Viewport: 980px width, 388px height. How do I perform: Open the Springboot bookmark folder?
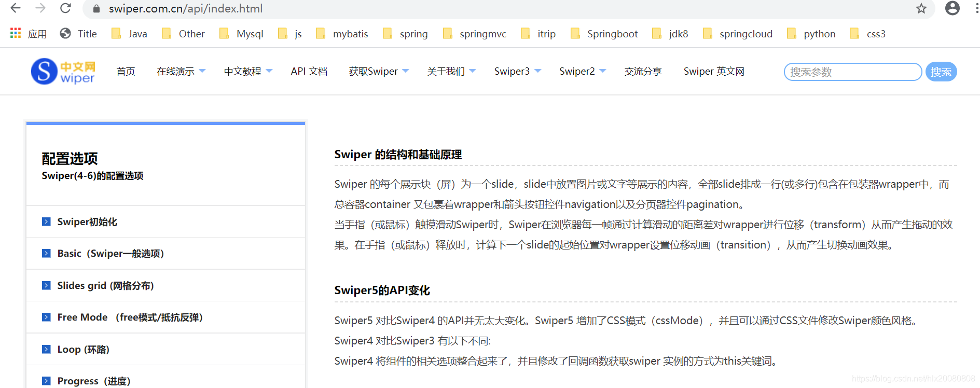604,34
